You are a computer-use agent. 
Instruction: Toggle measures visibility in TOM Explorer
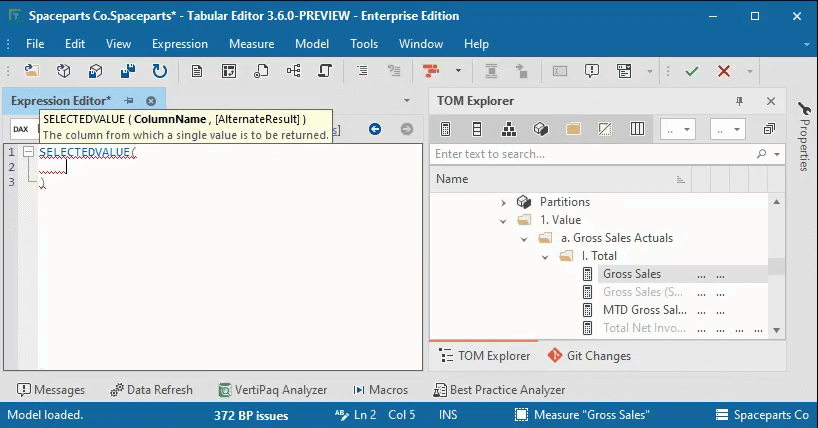pyautogui.click(x=445, y=129)
